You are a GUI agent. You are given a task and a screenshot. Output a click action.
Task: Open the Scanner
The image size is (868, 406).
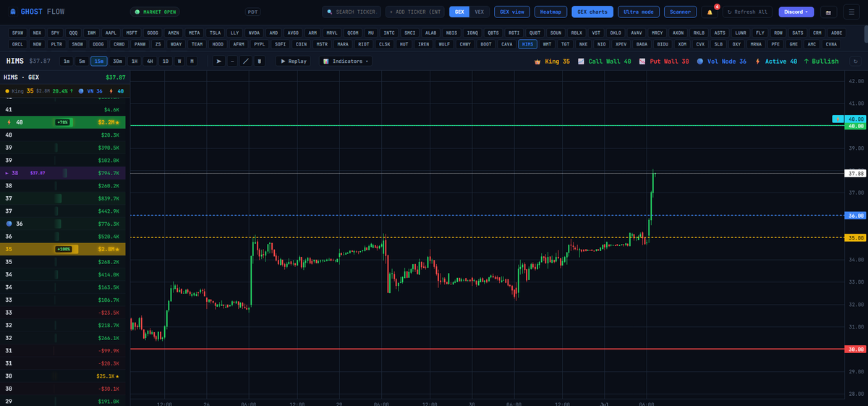[x=681, y=12]
